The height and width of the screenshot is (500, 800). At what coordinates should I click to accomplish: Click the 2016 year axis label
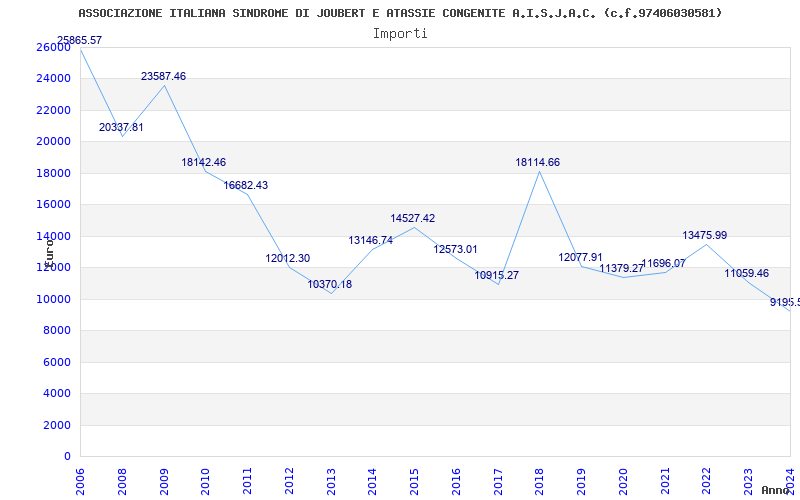[456, 482]
